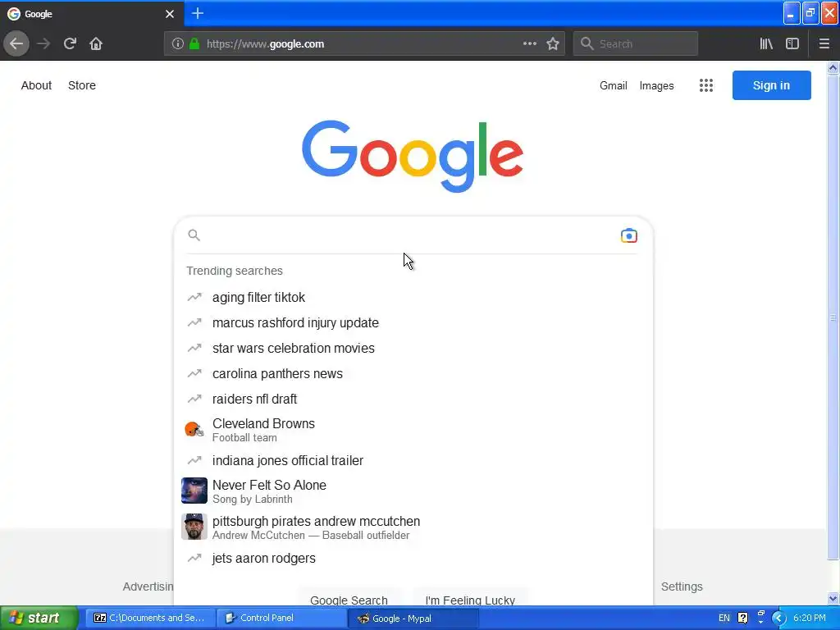Image resolution: width=840 pixels, height=630 pixels.
Task: Toggle the browser sidebar icon
Action: [x=792, y=44]
